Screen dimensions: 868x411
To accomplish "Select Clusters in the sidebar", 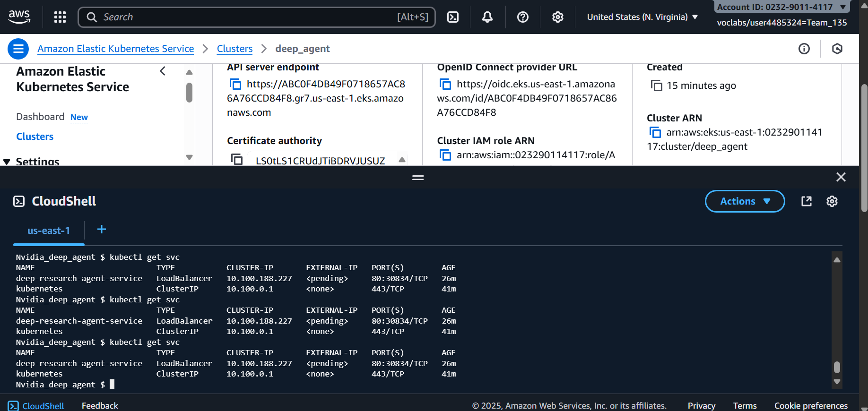I will point(35,137).
